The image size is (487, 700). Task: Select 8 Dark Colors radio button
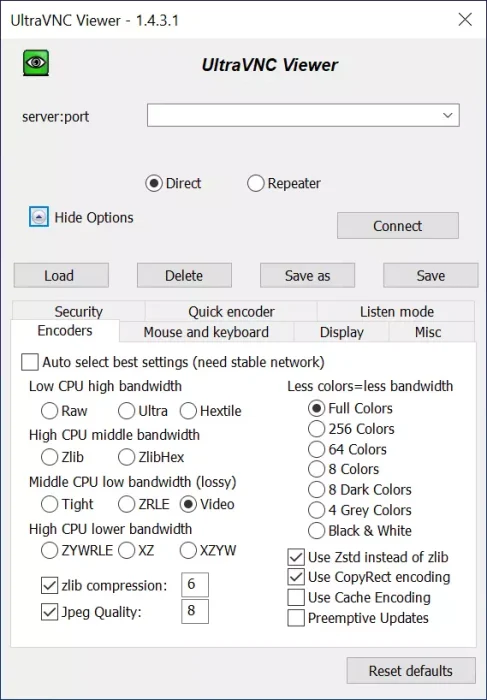316,489
